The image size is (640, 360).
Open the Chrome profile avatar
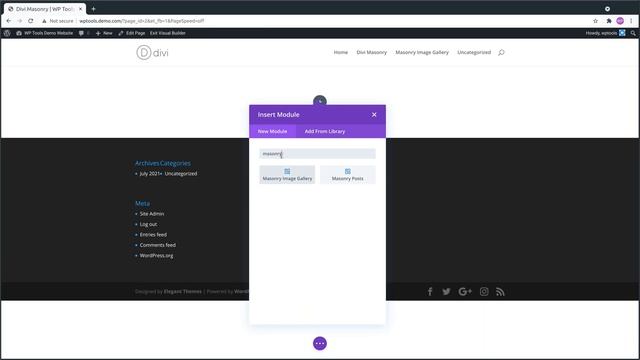[620, 21]
